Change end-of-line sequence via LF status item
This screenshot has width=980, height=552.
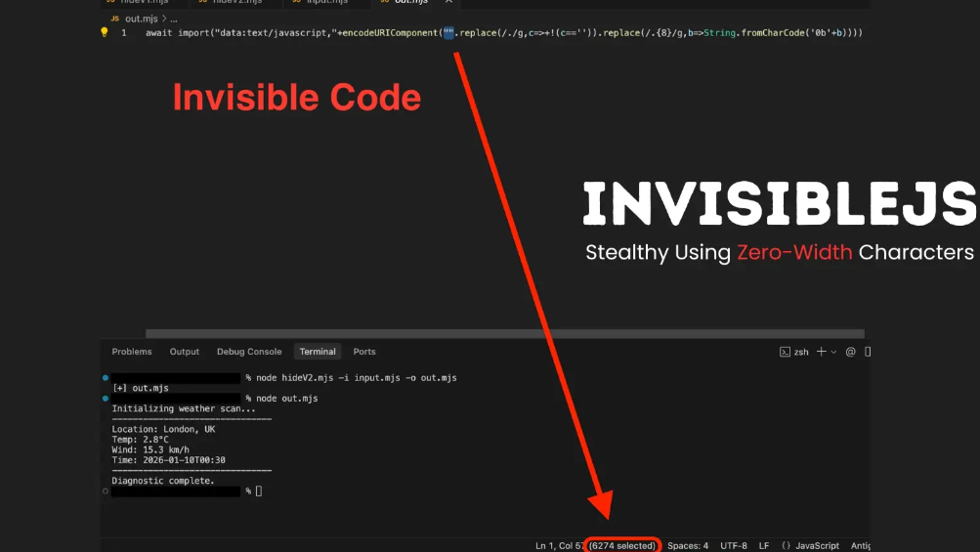[764, 546]
